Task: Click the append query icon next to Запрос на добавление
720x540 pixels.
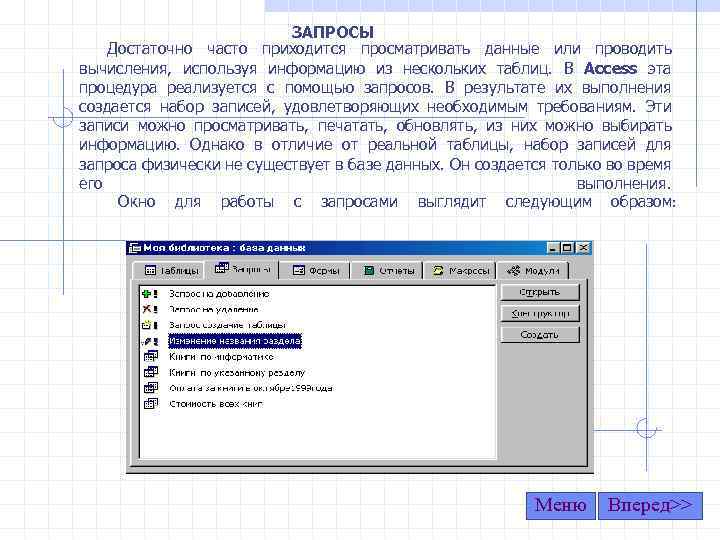Action: click(150, 294)
